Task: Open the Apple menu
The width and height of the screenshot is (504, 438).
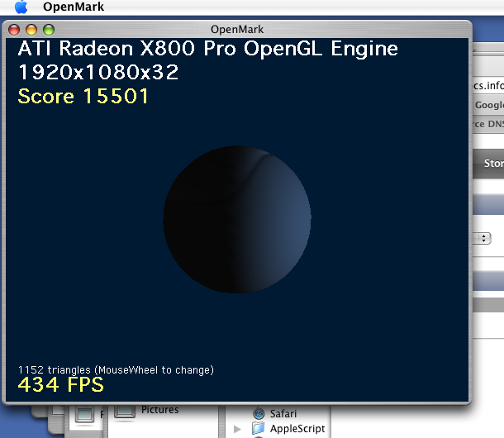Action: click(21, 7)
